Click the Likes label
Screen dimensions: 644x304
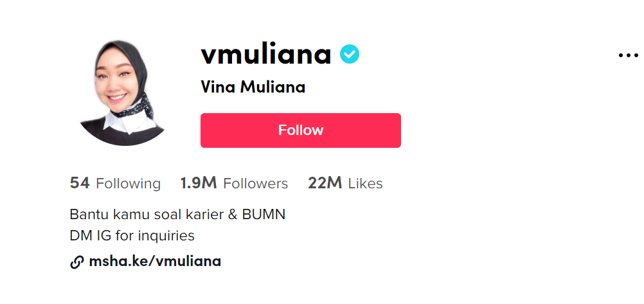[366, 184]
